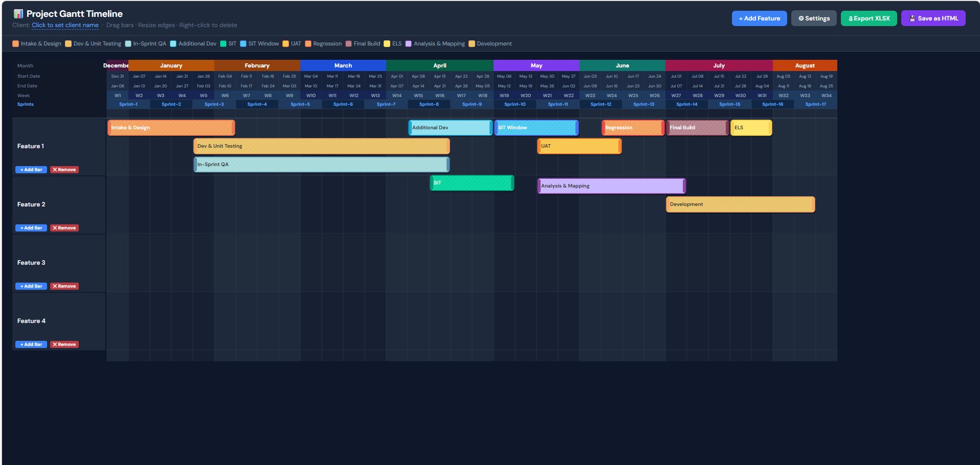Screen dimensions: 980x465
Task: Click the Sprint-10 header cell
Action: point(515,104)
